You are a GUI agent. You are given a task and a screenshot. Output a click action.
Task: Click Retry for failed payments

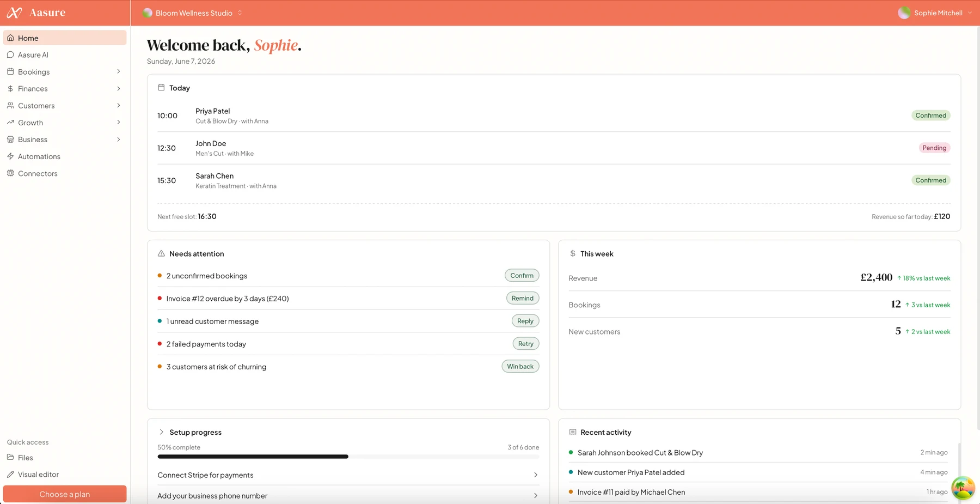526,344
